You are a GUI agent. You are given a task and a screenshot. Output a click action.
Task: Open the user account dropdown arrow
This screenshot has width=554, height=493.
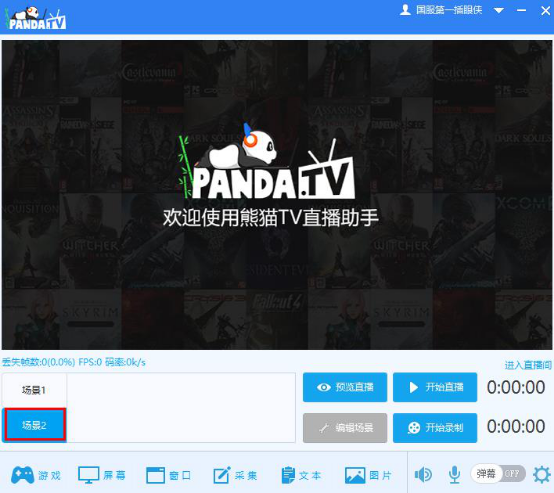[x=499, y=11]
